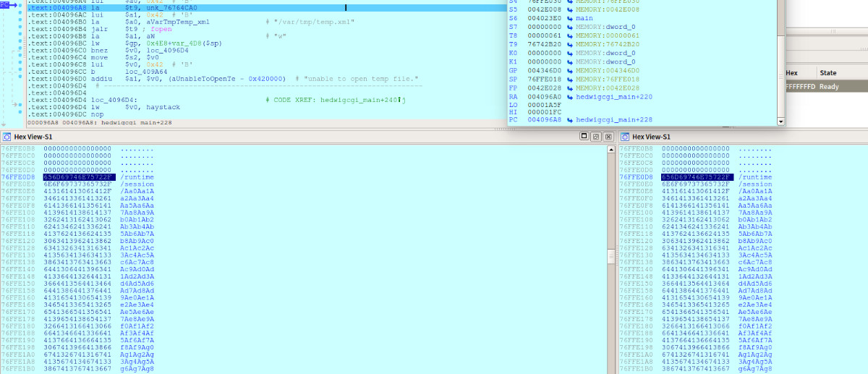Screen dimensions: 868x374
Task: Select highlighted hex row 76FFE0D8 in left view
Action: click(80, 177)
